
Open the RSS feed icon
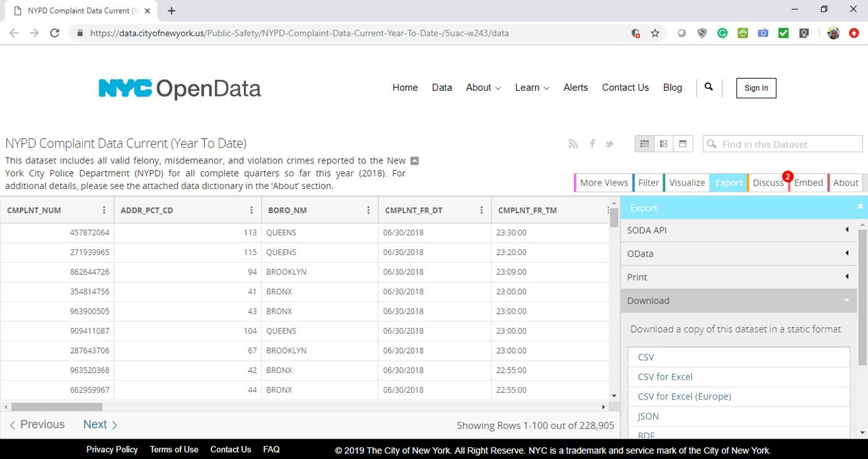pos(573,144)
